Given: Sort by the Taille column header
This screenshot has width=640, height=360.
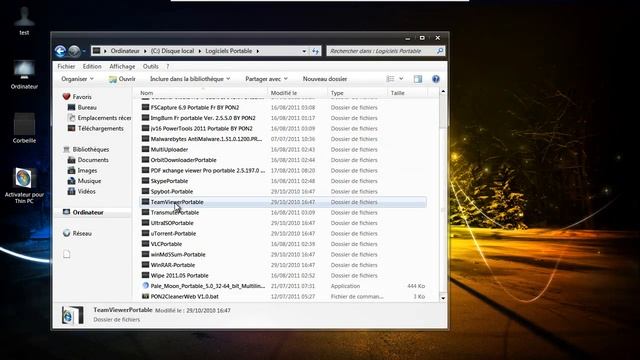Looking at the screenshot, I should tap(407, 93).
